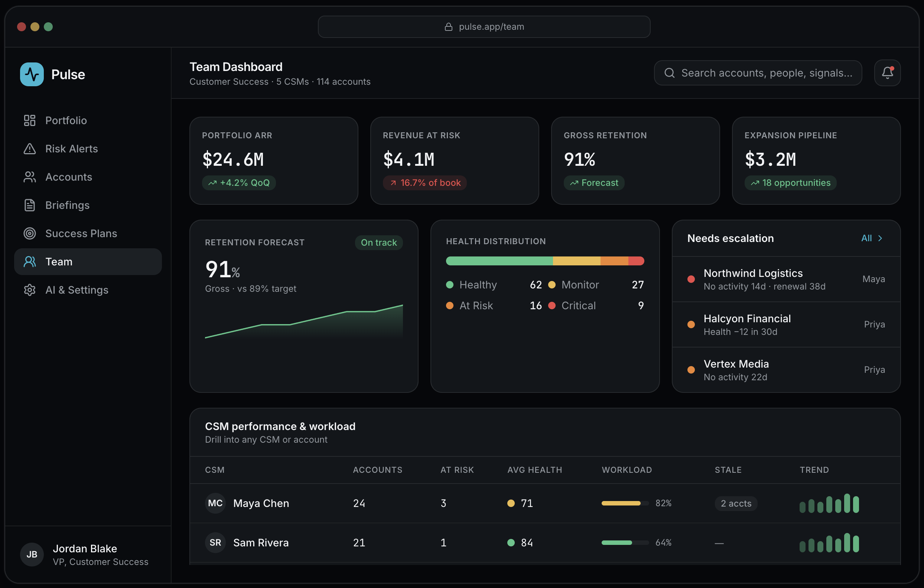The width and height of the screenshot is (924, 588).
Task: Click the Healthy legend entry
Action: (x=494, y=285)
